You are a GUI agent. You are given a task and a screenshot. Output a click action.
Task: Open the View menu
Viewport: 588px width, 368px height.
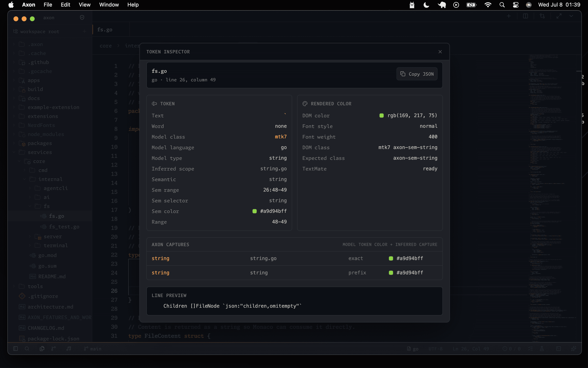(85, 5)
